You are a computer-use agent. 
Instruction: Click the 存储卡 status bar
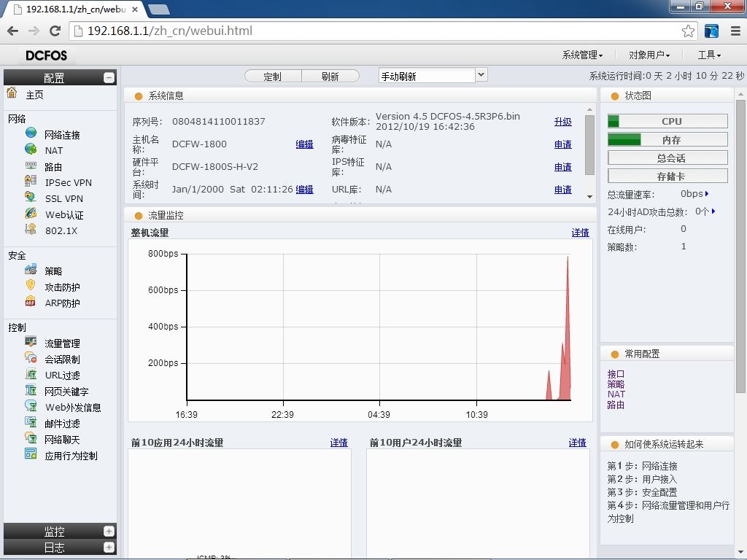pyautogui.click(x=667, y=176)
